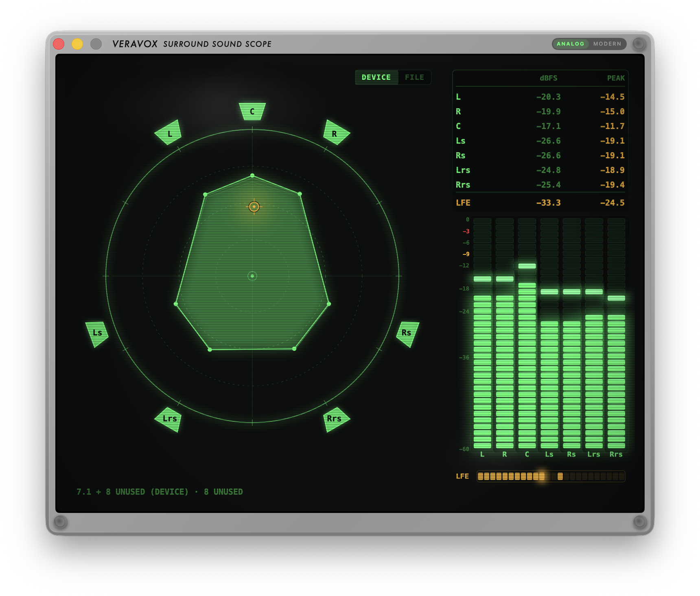
Task: Click the Ls channel level meter bar
Action: (549, 334)
